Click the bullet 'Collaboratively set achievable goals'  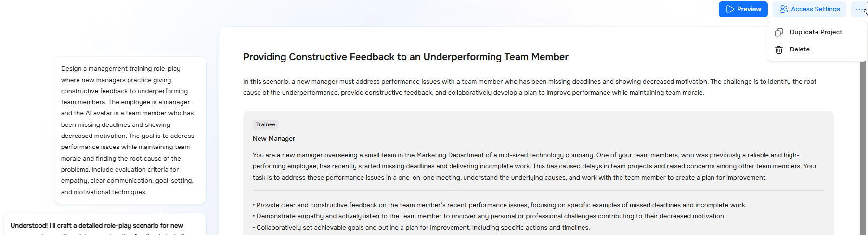[x=422, y=228]
